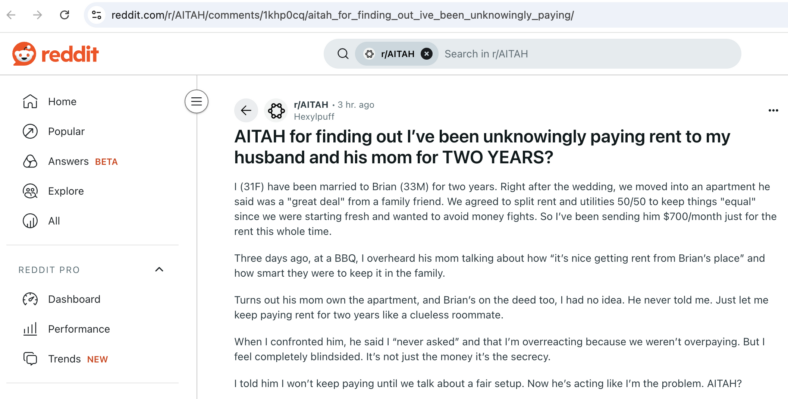
Task: Open the Hexylpuff user profile
Action: pos(314,117)
